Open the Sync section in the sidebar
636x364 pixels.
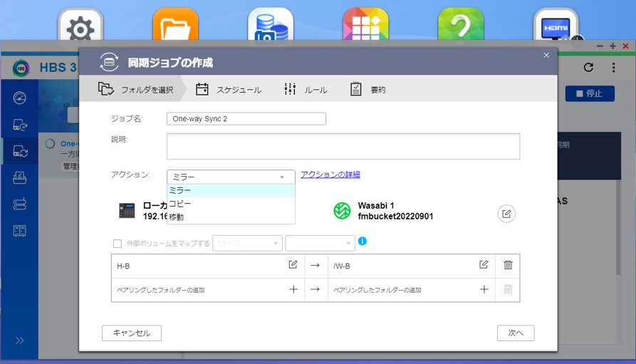tap(20, 151)
